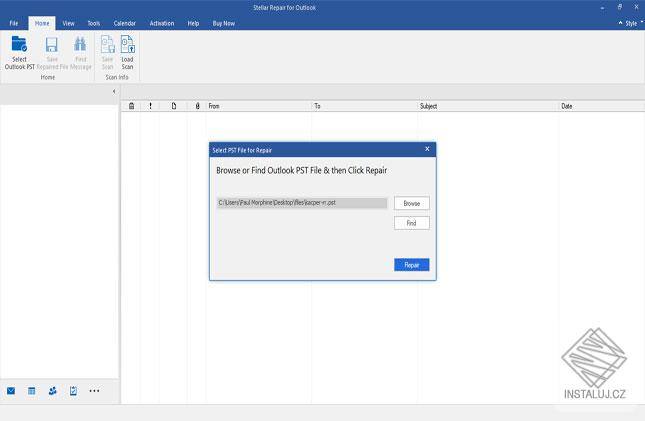
Task: Click Save Scan ribbon icon
Action: click(108, 44)
